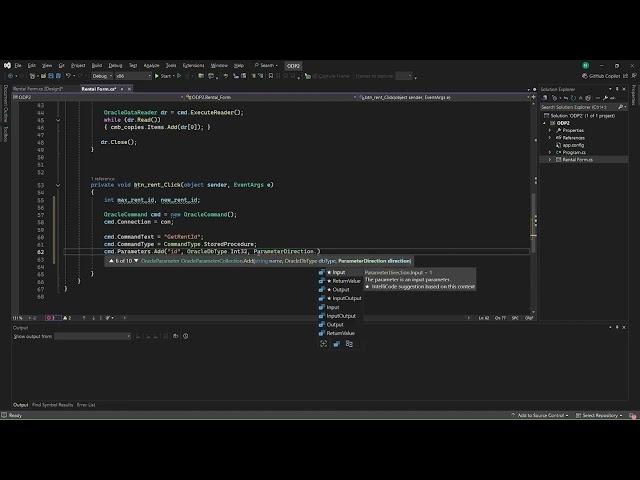Image resolution: width=640 pixels, height=480 pixels.
Task: Click Select Repository in status bar
Action: tap(599, 416)
